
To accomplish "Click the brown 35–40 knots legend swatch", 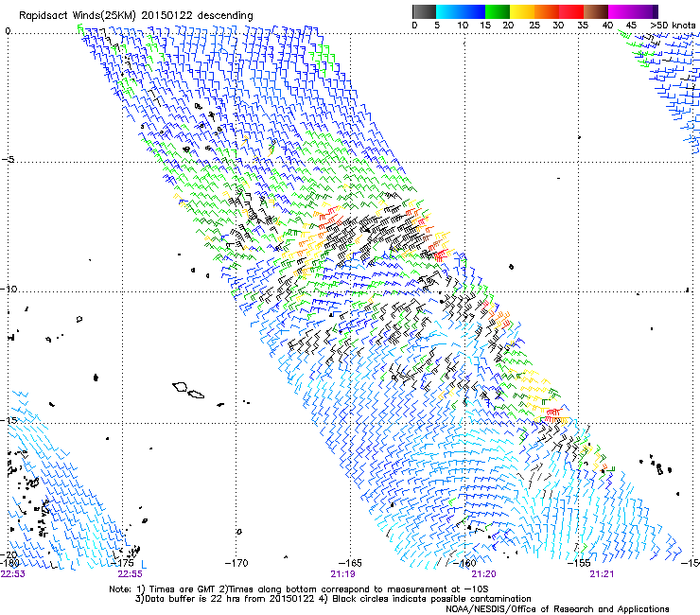I will tap(596, 11).
